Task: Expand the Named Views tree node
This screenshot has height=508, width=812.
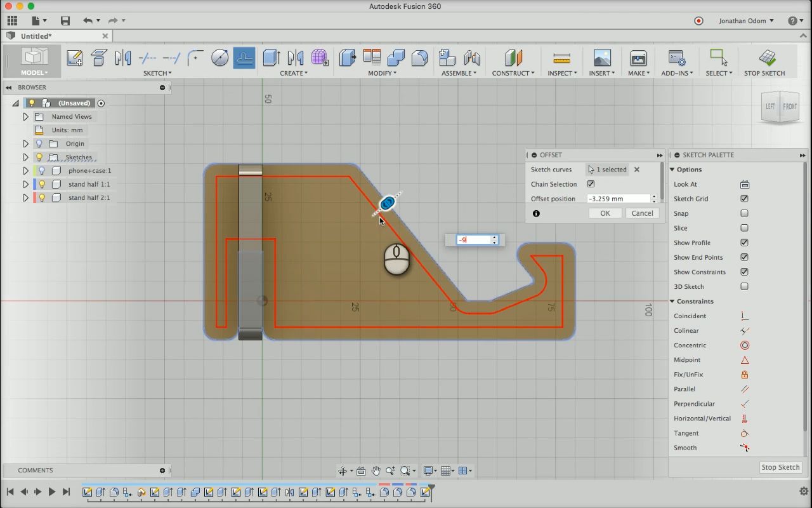Action: [25, 117]
